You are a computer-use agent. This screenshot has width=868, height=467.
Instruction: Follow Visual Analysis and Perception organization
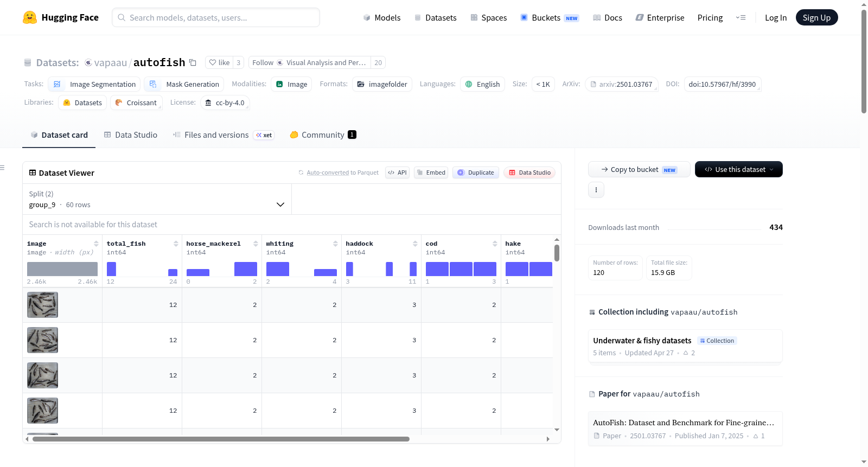click(310, 62)
